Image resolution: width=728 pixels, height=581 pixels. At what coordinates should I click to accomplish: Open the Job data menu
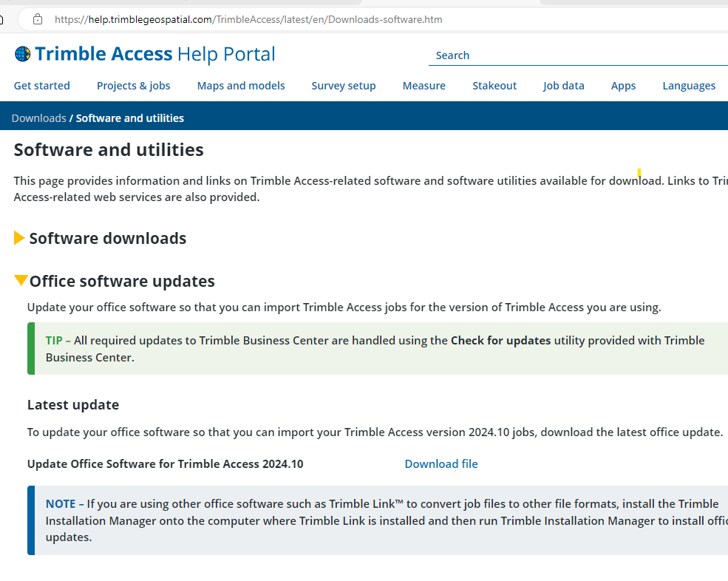(x=563, y=86)
